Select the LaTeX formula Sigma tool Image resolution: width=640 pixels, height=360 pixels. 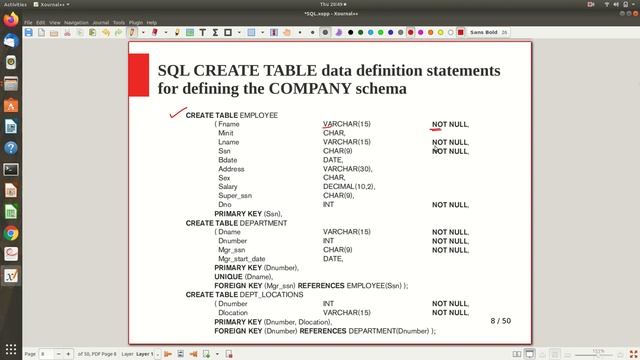(x=215, y=32)
